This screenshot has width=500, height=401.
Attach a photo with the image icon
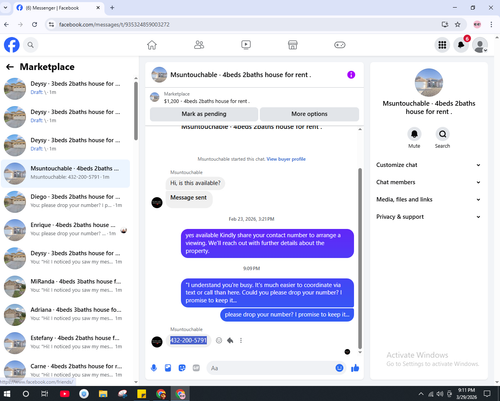(168, 368)
